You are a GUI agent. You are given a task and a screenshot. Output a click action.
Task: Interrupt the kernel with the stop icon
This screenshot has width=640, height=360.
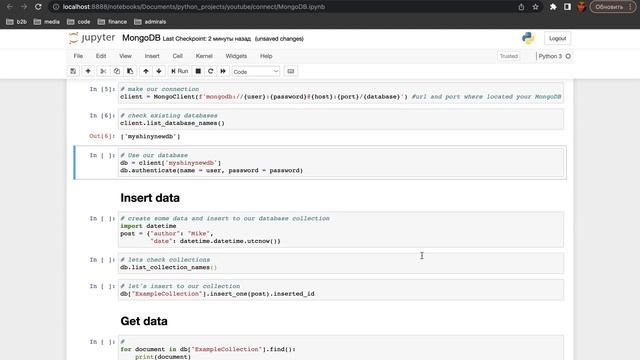click(x=198, y=71)
